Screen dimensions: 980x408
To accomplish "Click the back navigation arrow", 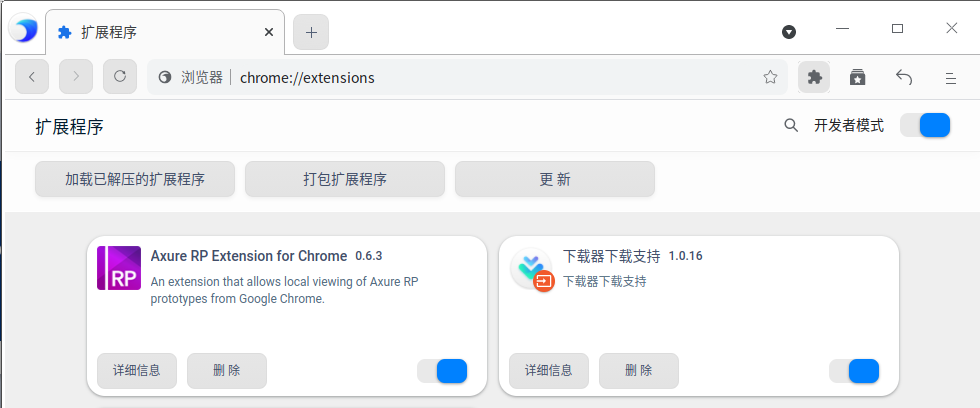I will (32, 77).
